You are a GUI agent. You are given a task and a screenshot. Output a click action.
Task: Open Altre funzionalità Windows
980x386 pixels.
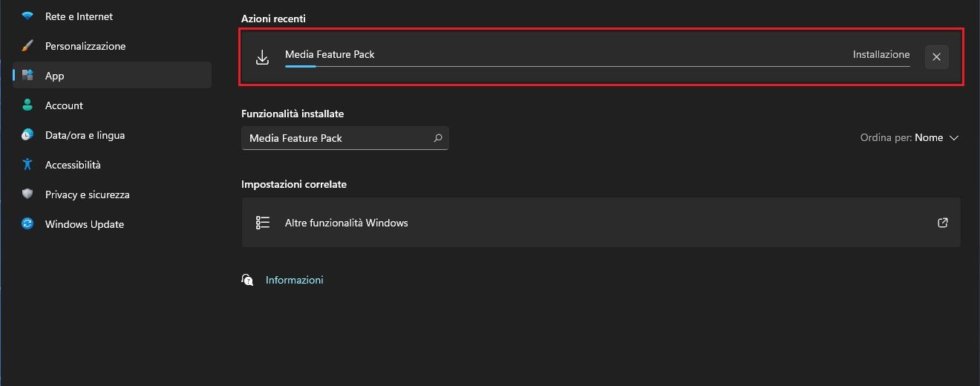(x=346, y=223)
